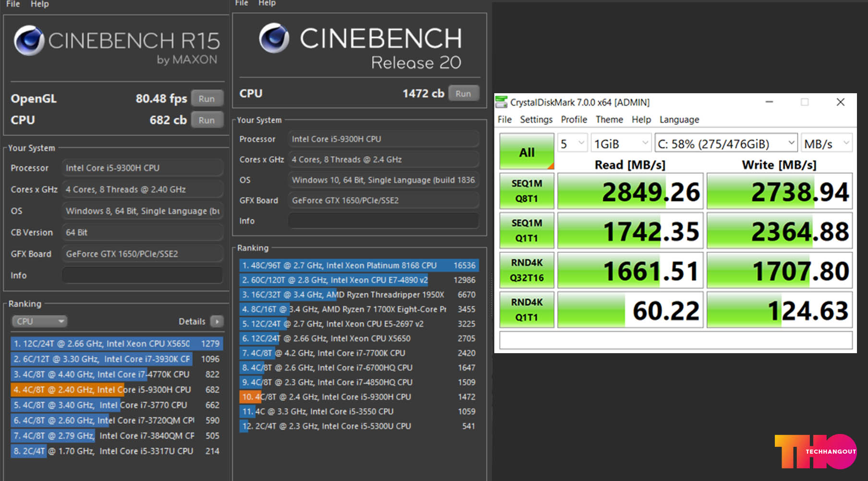Select highlighted R20 row Core i5-9300H 1472
This screenshot has width=868, height=481.
pyautogui.click(x=359, y=397)
